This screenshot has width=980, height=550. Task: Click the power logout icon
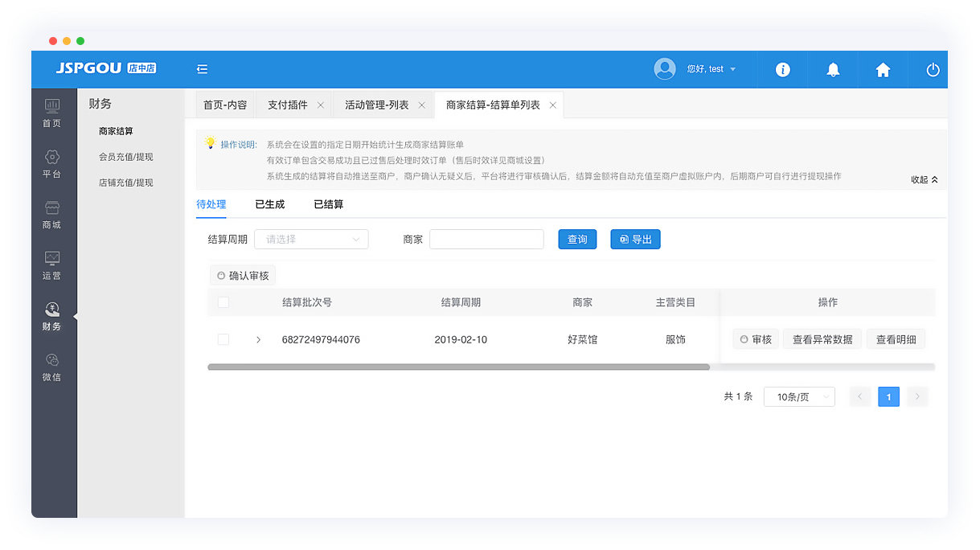click(933, 70)
